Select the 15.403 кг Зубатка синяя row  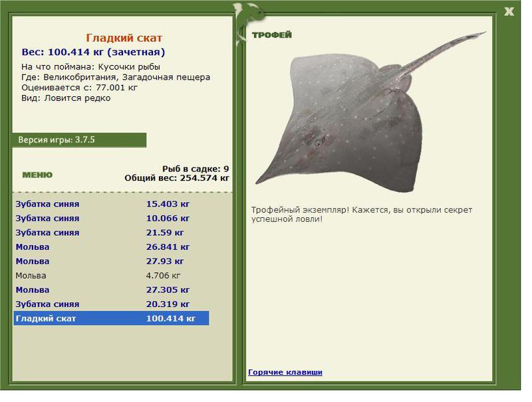tap(111, 204)
